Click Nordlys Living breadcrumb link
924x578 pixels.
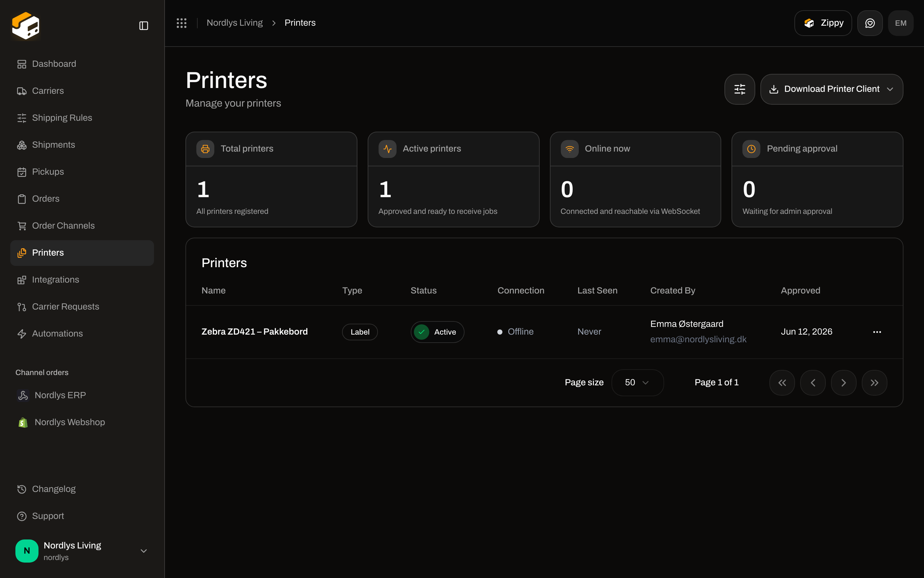pyautogui.click(x=235, y=23)
